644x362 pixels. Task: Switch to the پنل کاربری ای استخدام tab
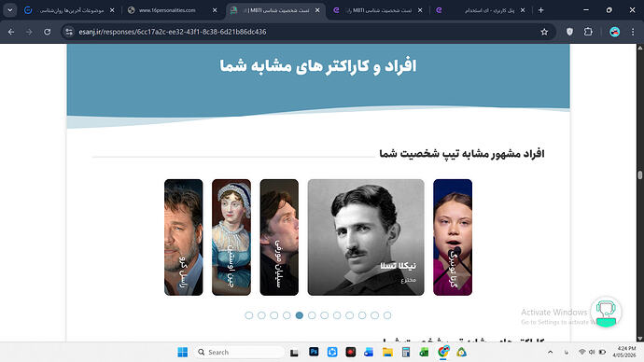(481, 10)
